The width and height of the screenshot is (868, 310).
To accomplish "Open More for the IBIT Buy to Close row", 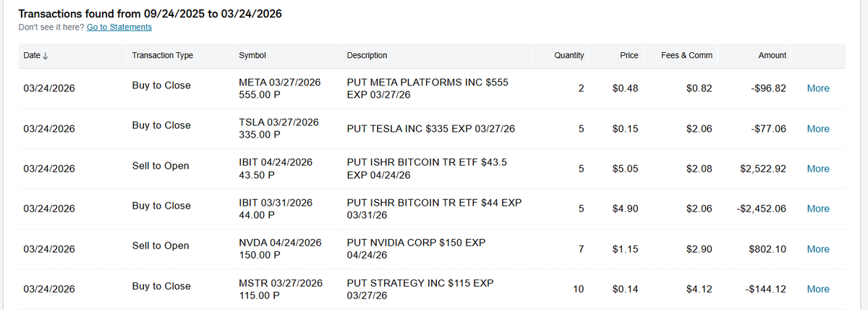I will click(817, 209).
